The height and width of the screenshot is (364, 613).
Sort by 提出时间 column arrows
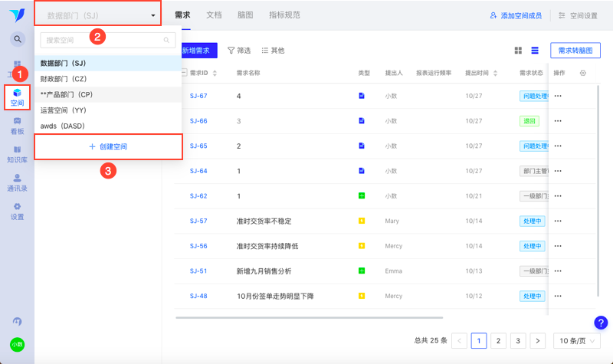tap(495, 73)
